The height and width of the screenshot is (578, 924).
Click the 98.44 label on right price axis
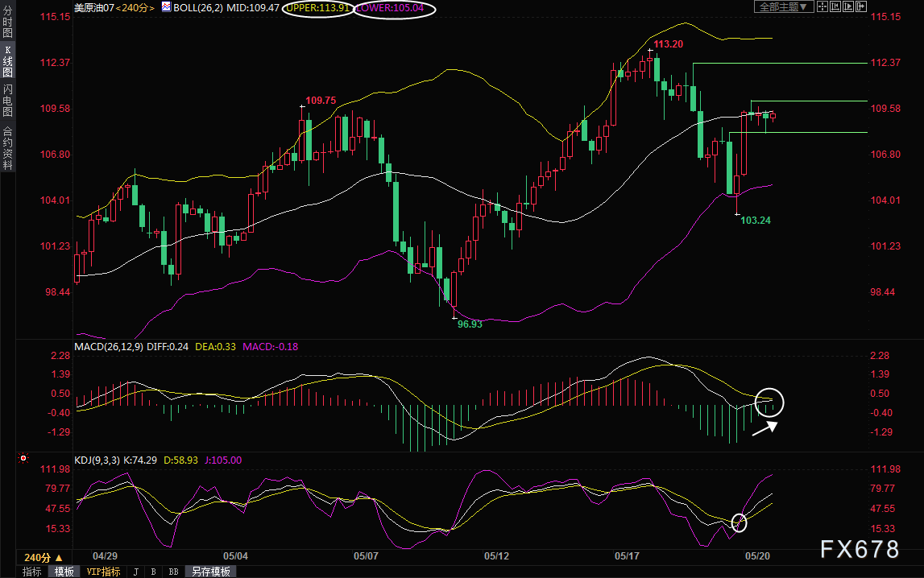(x=882, y=292)
